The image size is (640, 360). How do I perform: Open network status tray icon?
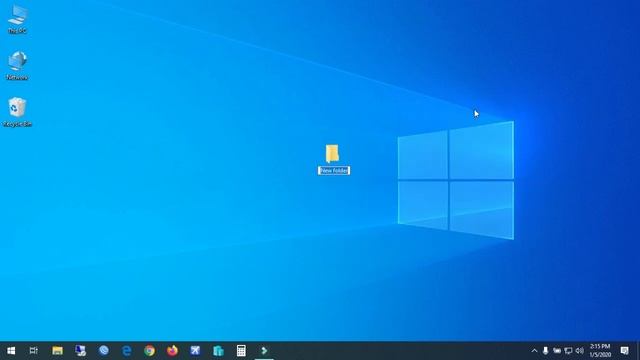pyautogui.click(x=568, y=351)
